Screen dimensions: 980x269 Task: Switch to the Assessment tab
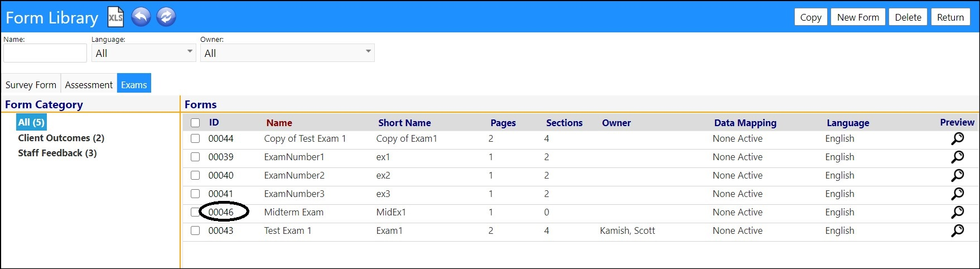tap(89, 85)
